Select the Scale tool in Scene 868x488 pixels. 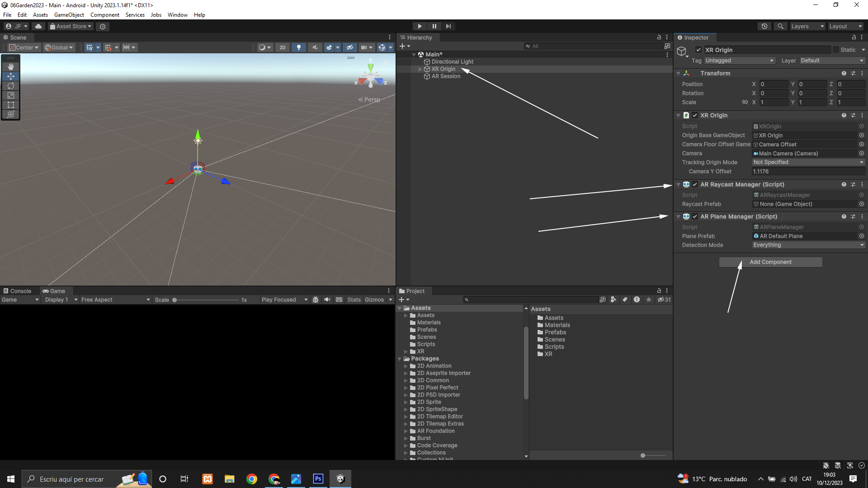click(11, 95)
